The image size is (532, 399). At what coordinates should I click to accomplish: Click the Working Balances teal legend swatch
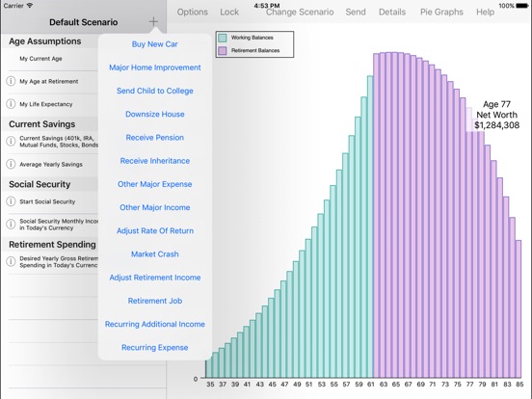pos(223,38)
